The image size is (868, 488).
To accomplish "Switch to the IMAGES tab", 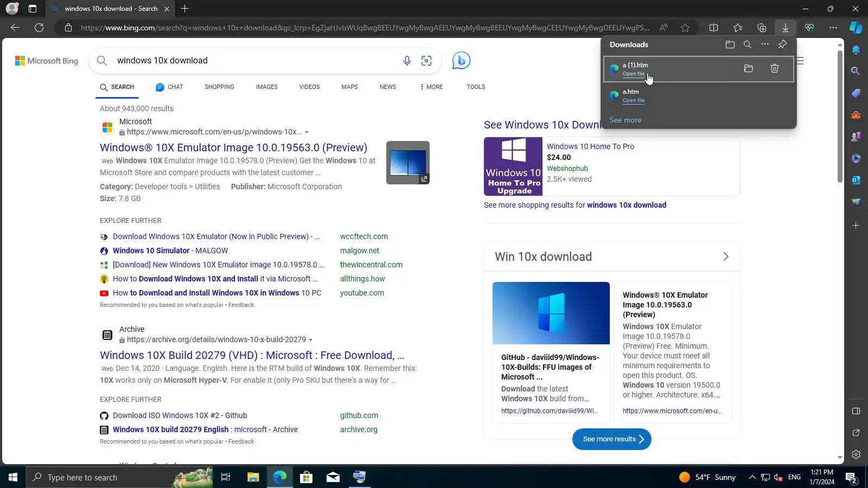I will pyautogui.click(x=267, y=87).
